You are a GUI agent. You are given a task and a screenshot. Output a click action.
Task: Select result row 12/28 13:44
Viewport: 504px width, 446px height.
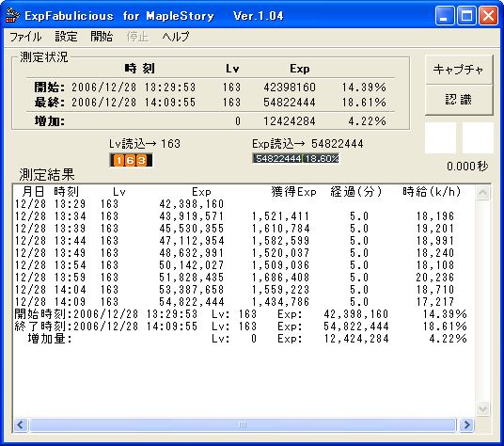coord(235,241)
